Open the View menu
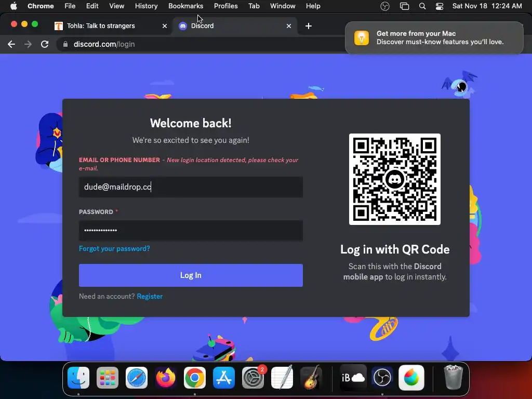532x399 pixels. coord(116,6)
